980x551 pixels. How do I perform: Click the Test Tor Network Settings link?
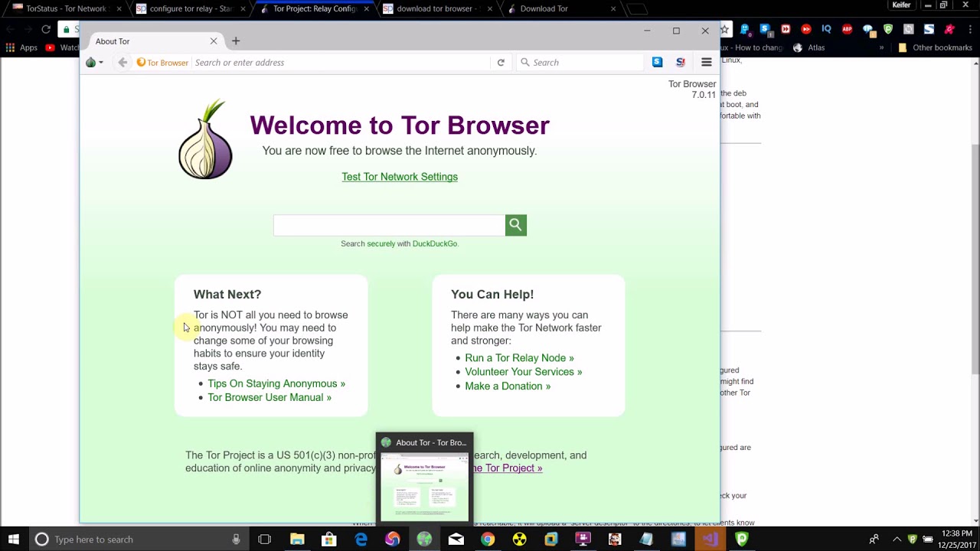[400, 177]
